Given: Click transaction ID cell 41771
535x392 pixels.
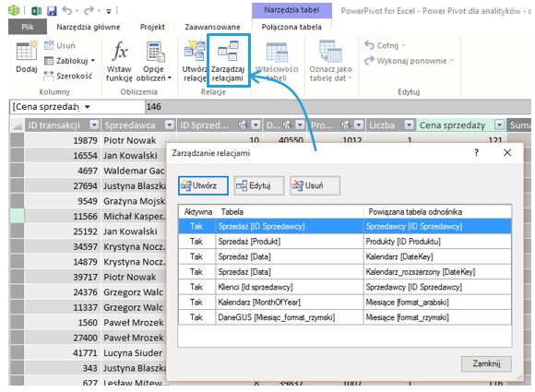Looking at the screenshot, I should tap(63, 352).
